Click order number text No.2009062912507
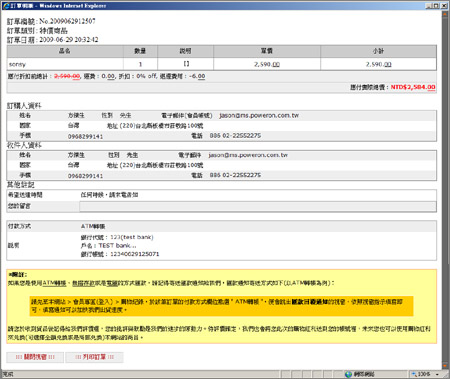The height and width of the screenshot is (379, 450). [67, 21]
